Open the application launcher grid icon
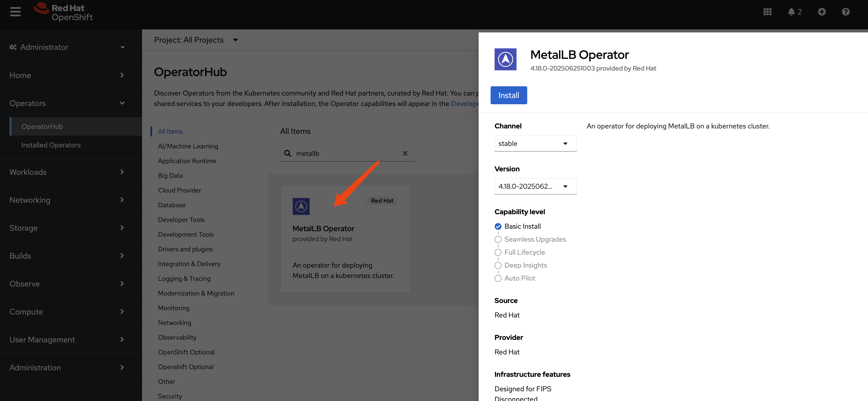The height and width of the screenshot is (401, 868). click(767, 12)
